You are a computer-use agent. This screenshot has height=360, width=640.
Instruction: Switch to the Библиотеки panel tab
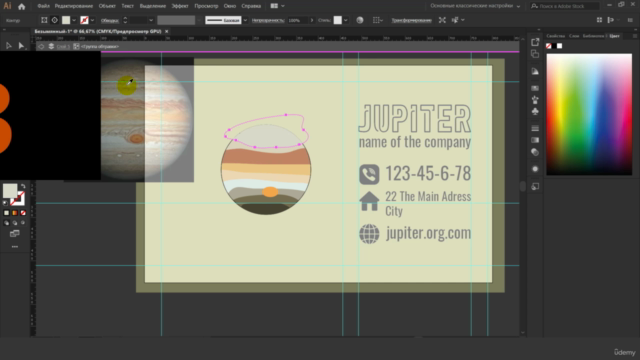(593, 36)
